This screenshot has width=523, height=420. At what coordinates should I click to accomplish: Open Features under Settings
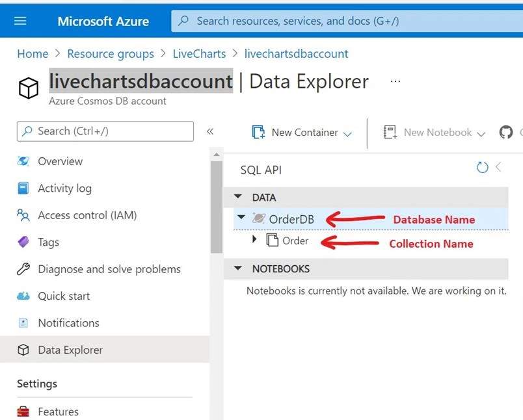[x=58, y=412]
